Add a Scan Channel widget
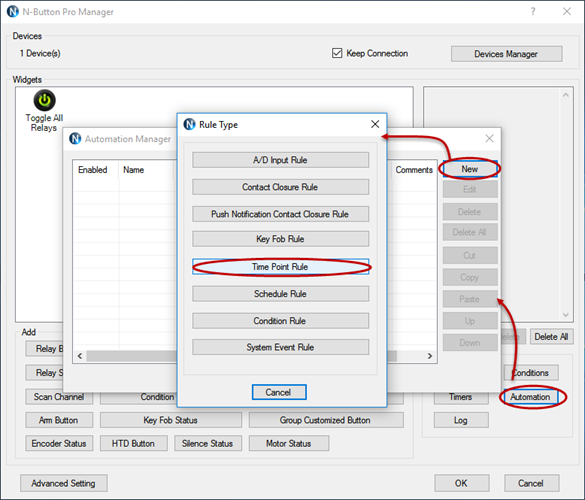 coord(59,397)
